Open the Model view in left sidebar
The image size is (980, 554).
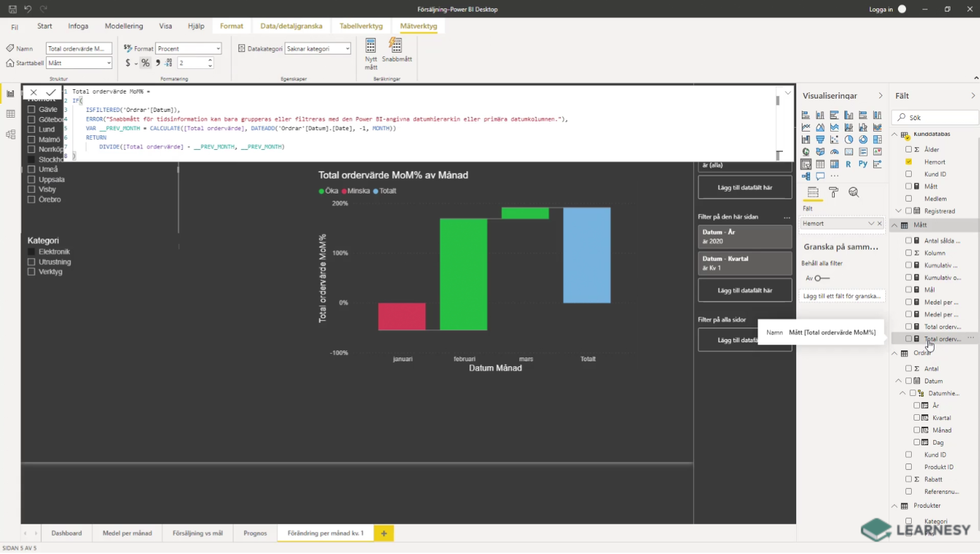[10, 134]
